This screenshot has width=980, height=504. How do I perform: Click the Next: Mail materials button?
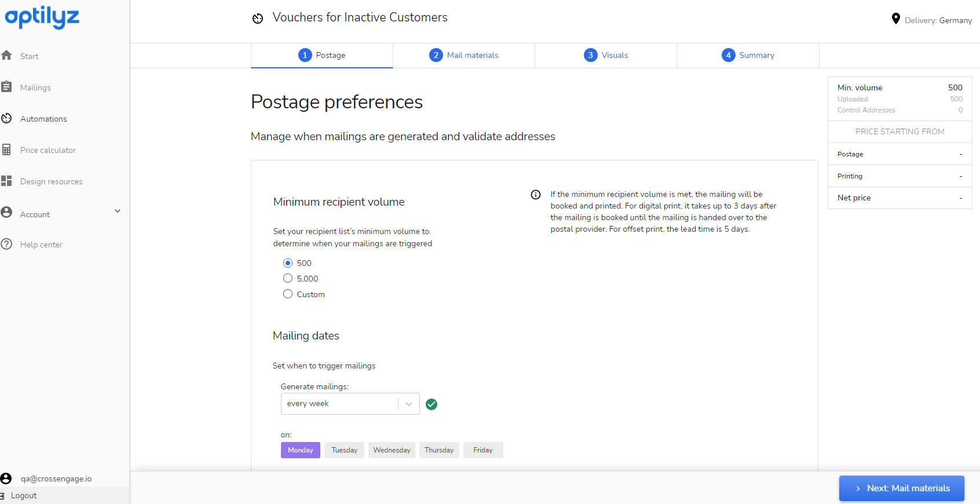point(901,488)
